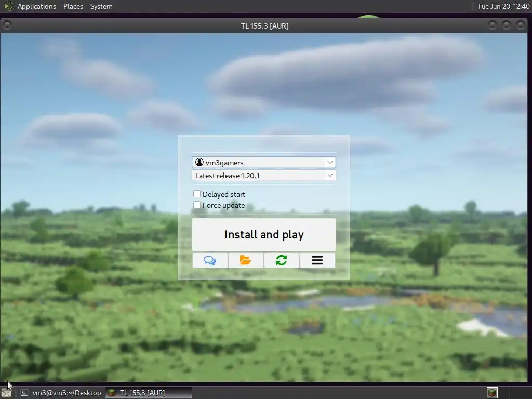The width and height of the screenshot is (532, 399).
Task: Close the TL 155.3 [AUR] window
Action: (x=521, y=25)
